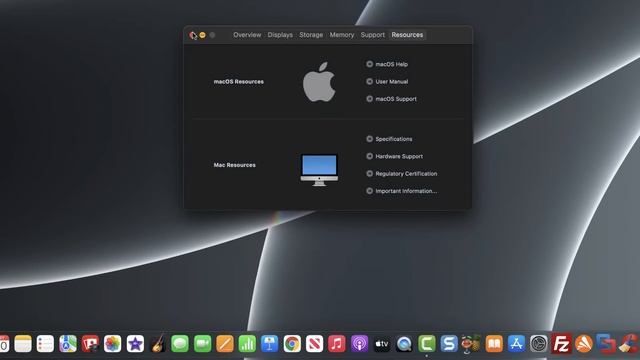Screen dimensions: 640x360
Task: Launch Maps from the Dock
Action: [x=68, y=344]
